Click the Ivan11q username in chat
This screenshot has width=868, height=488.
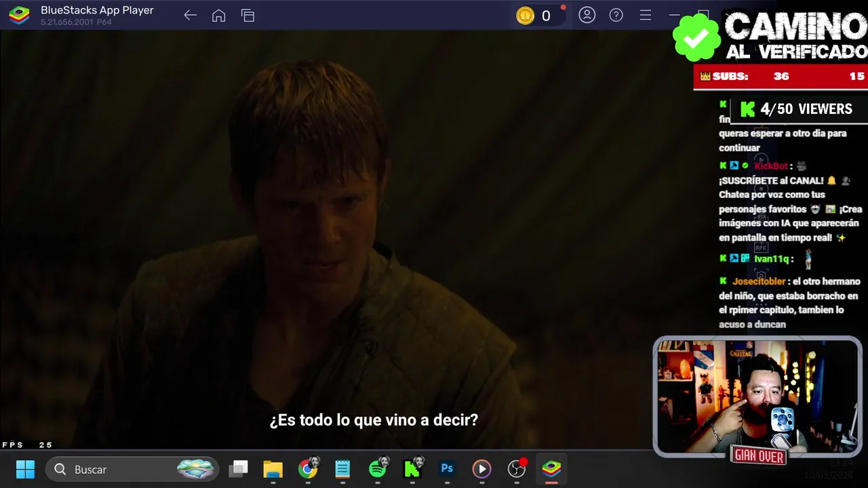click(771, 259)
